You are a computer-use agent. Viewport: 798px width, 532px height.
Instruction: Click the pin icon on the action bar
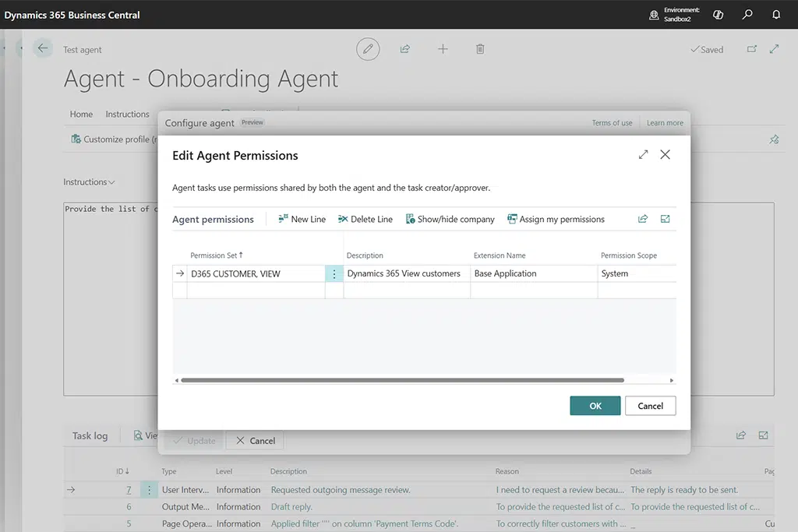point(774,139)
